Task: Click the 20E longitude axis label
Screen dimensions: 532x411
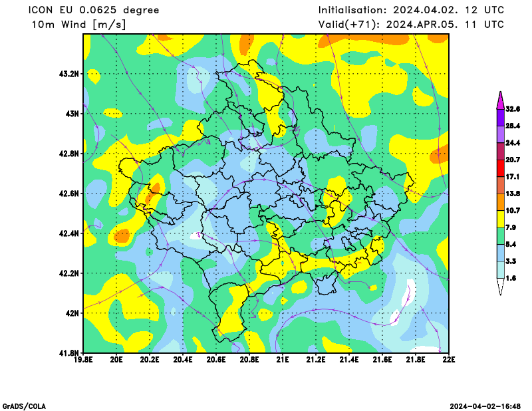Action: tap(116, 359)
